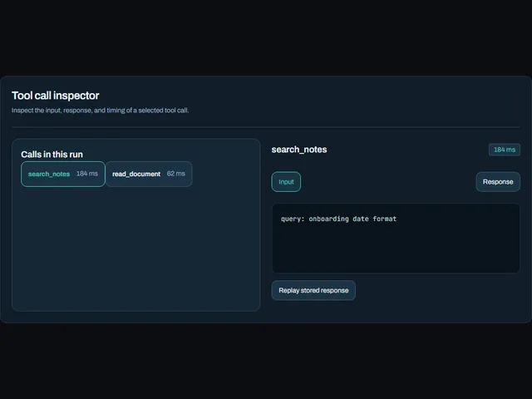Image resolution: width=532 pixels, height=399 pixels.
Task: Click the Calls in this run heading
Action: [x=52, y=155]
